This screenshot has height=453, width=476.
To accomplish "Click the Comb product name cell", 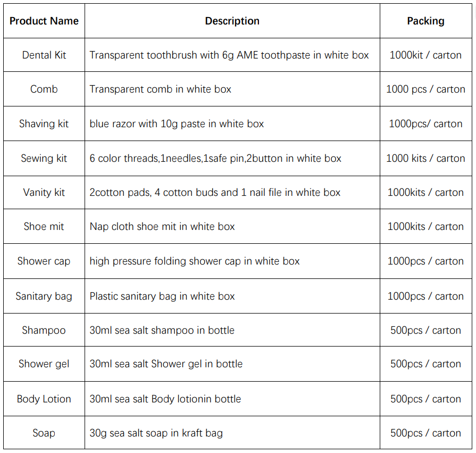I will [x=44, y=89].
